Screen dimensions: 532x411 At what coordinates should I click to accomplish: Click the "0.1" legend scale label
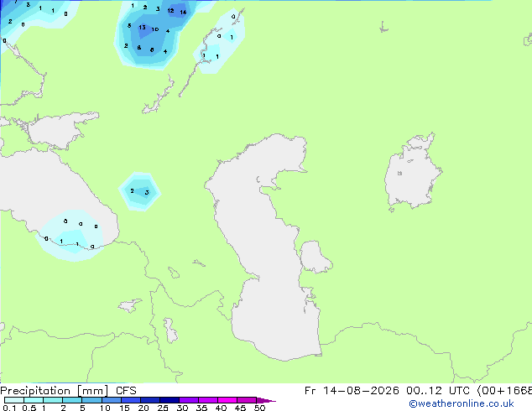pyautogui.click(x=9, y=408)
